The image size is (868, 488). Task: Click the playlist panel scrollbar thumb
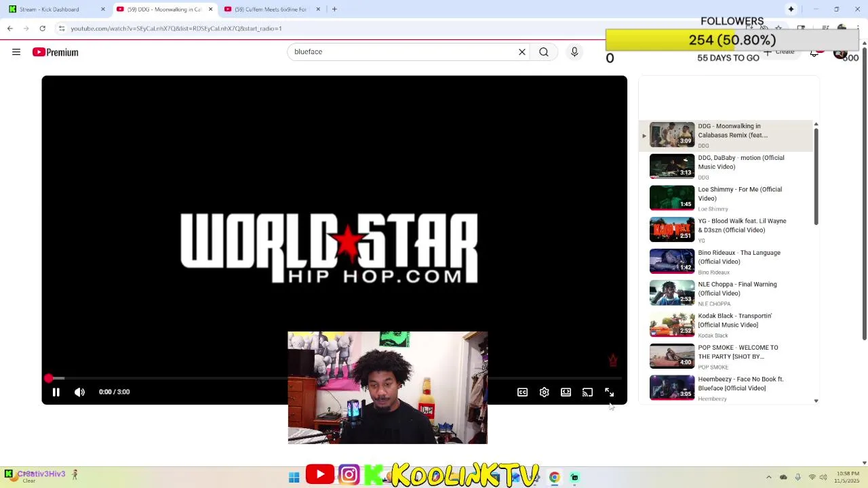pos(816,176)
